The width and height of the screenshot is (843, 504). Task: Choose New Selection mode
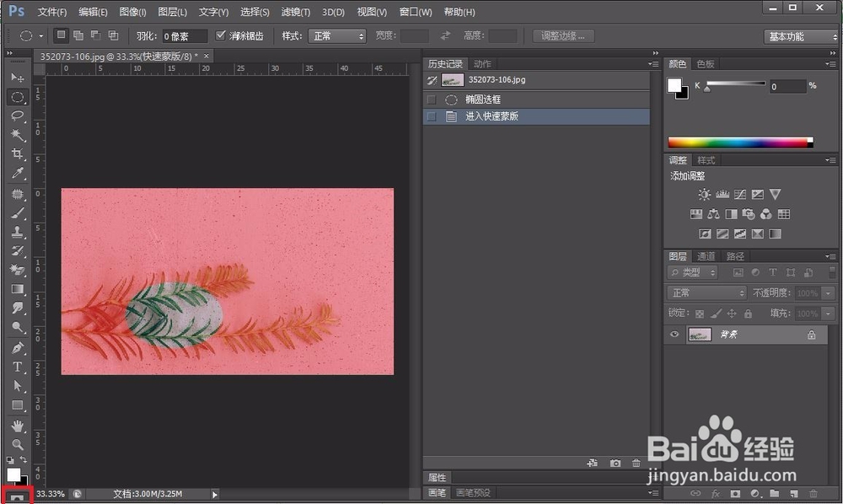(x=61, y=35)
